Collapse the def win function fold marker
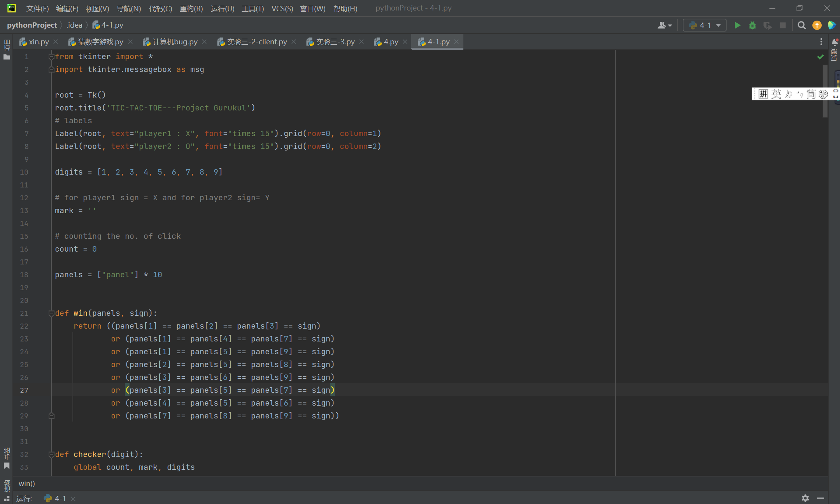This screenshot has height=504, width=840. tap(51, 313)
